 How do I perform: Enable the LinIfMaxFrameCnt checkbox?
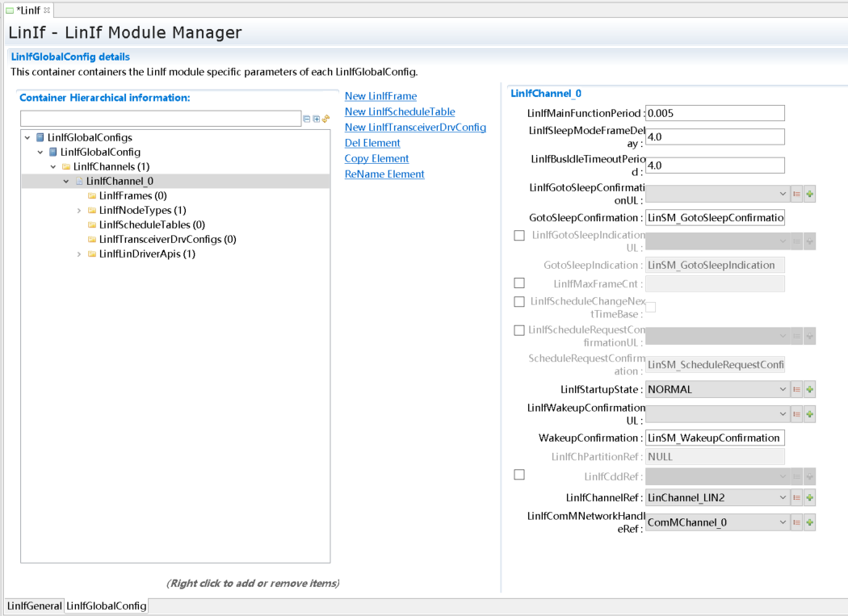[519, 283]
